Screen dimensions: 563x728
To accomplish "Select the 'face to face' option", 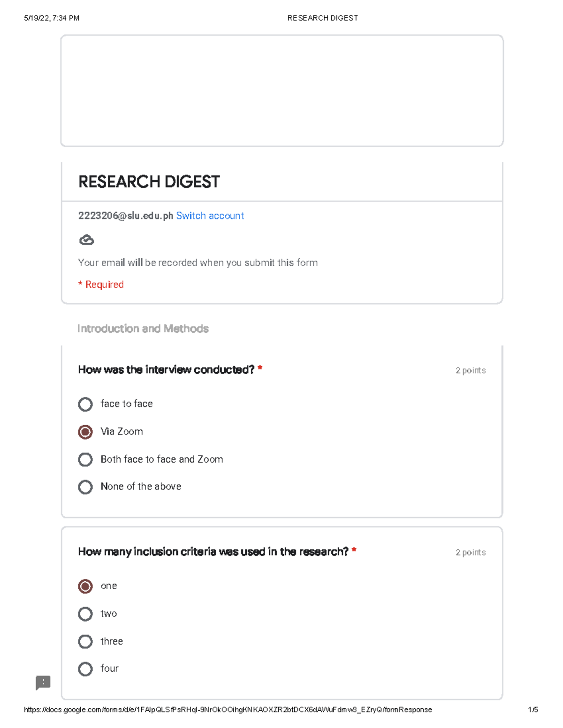I will [85, 404].
